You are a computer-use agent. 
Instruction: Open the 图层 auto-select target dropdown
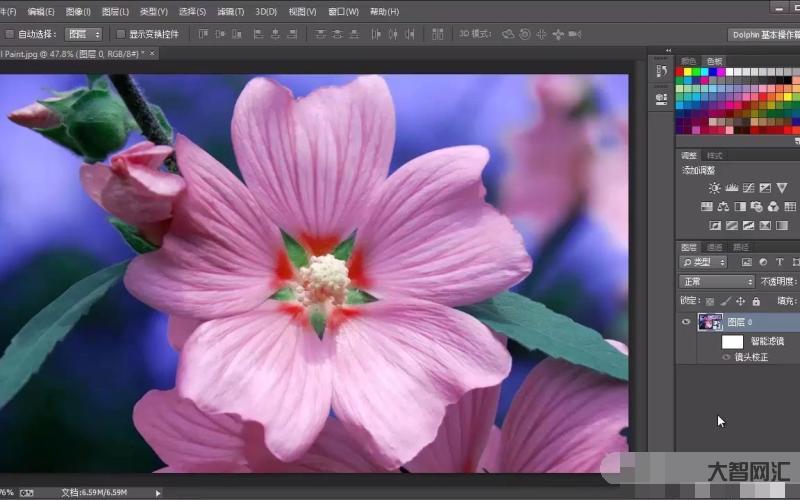83,34
